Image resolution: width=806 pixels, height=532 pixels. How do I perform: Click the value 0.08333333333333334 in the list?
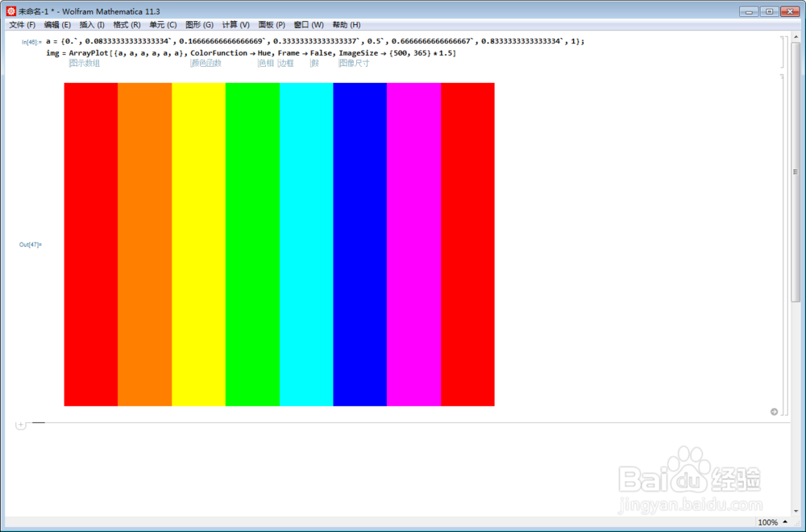[x=128, y=41]
